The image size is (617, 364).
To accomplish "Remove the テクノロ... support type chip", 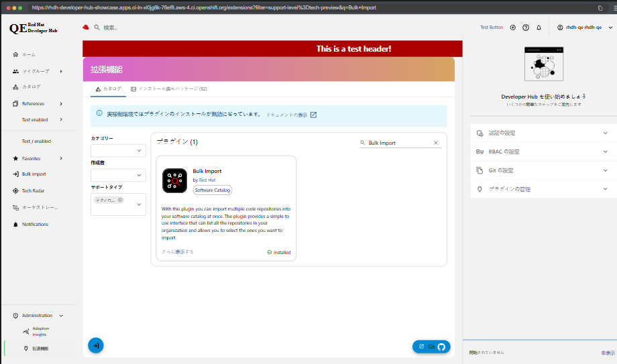I will click(x=121, y=200).
